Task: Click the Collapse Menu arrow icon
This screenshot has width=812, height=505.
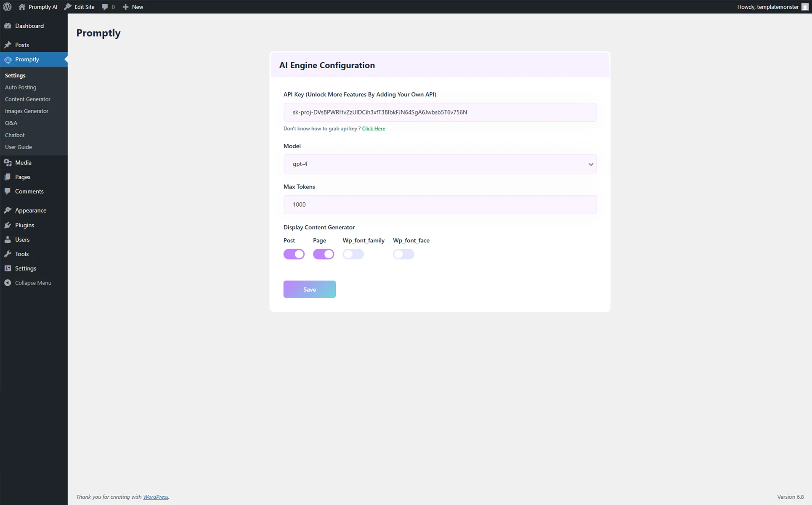Action: click(8, 283)
